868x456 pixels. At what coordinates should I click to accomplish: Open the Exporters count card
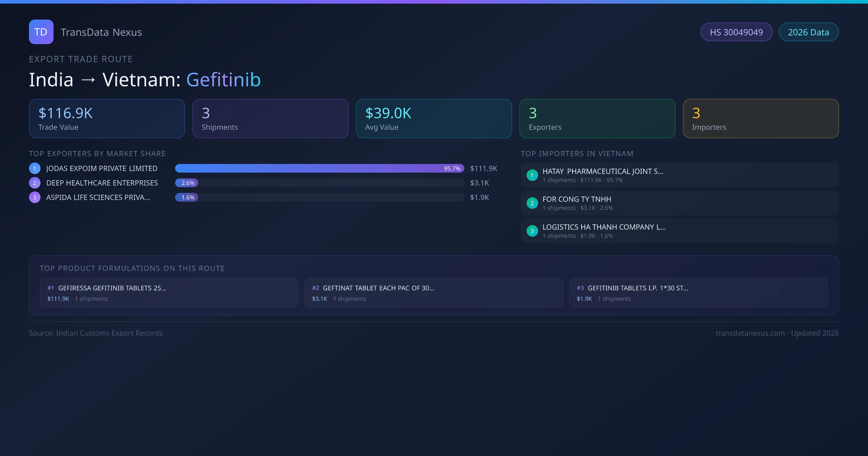coord(597,119)
